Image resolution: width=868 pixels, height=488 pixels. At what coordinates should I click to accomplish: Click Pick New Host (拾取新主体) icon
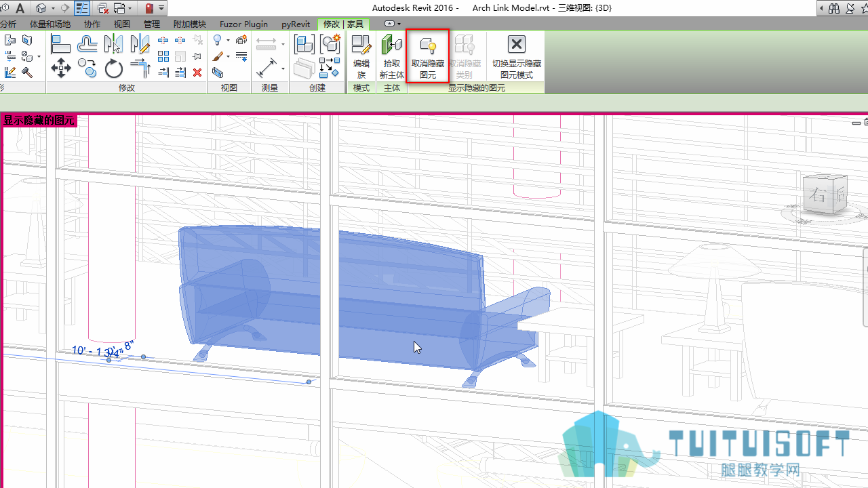pyautogui.click(x=392, y=57)
